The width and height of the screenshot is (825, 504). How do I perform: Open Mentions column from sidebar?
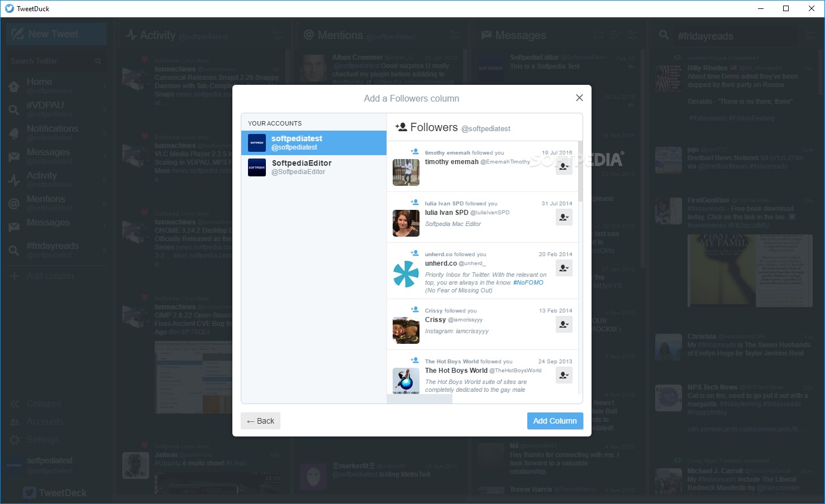pos(56,203)
